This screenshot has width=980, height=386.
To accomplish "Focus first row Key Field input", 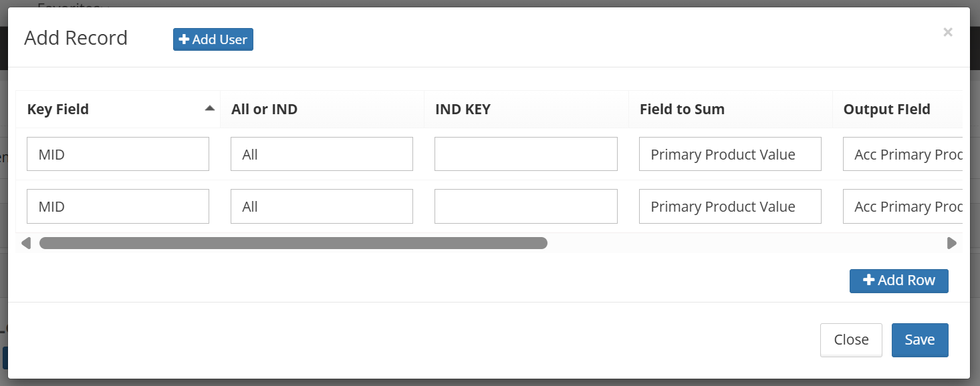I will [x=118, y=154].
